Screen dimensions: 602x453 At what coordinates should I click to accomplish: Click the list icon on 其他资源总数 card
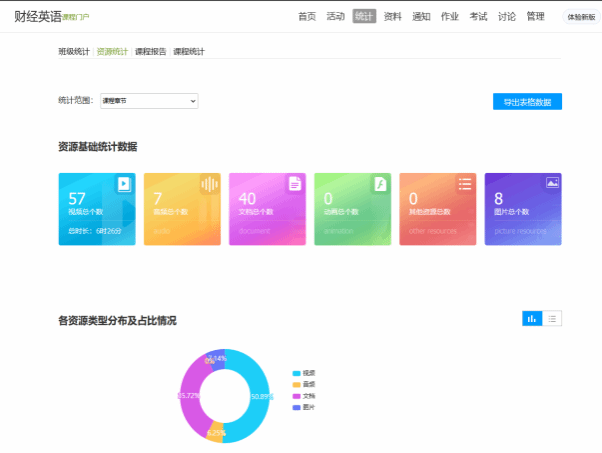point(465,184)
